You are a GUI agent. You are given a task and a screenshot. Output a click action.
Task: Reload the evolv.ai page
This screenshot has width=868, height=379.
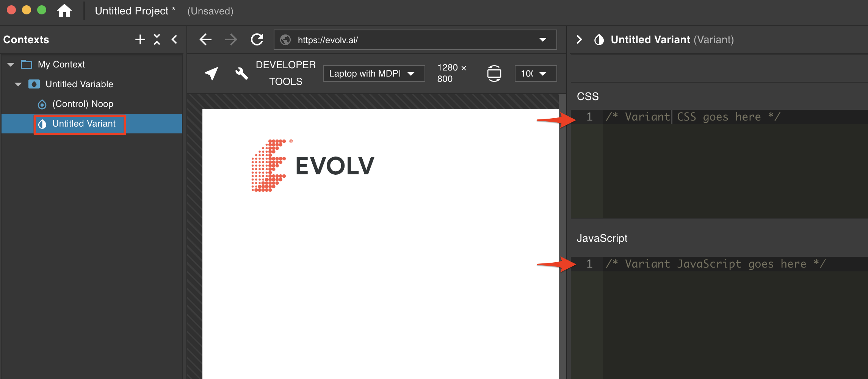point(257,39)
